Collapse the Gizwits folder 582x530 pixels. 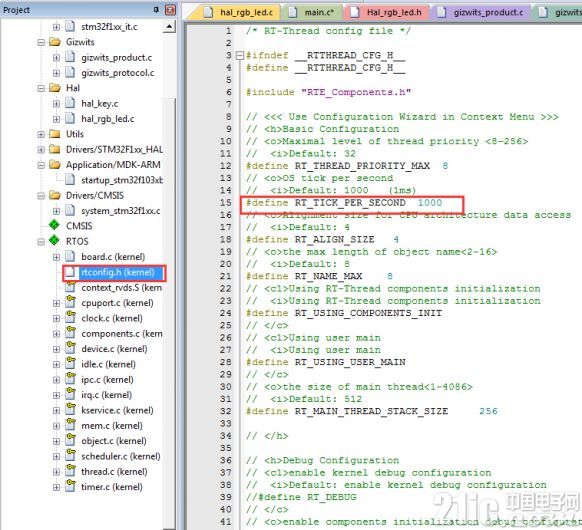41,42
